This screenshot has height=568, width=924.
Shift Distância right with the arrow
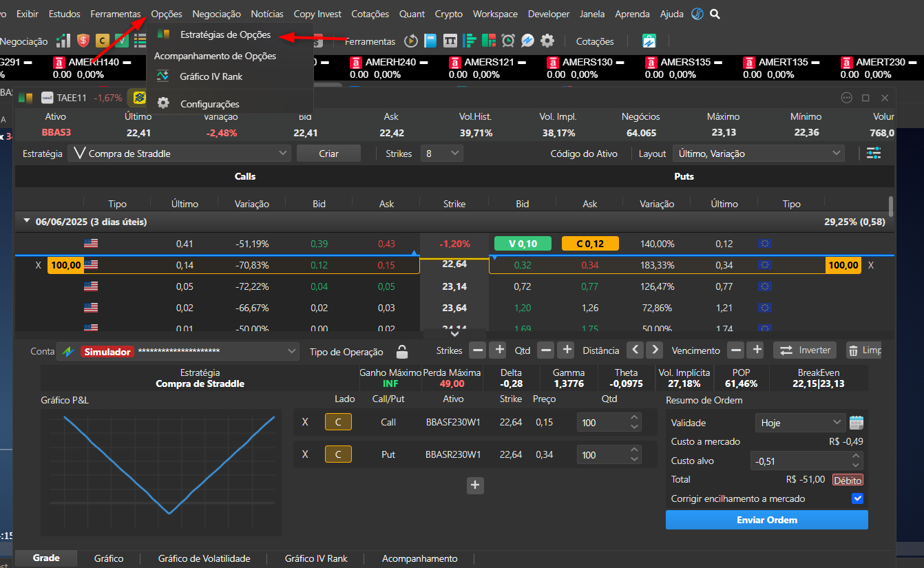[655, 350]
